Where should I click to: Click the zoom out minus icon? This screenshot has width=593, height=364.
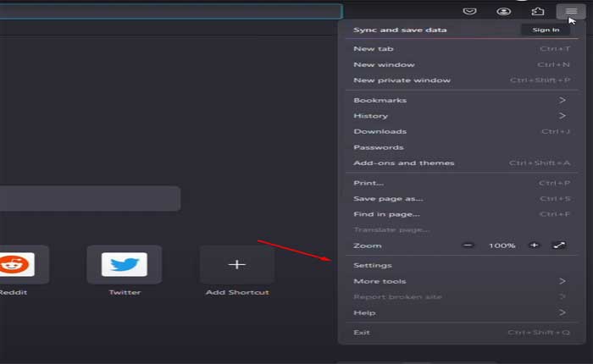(468, 245)
